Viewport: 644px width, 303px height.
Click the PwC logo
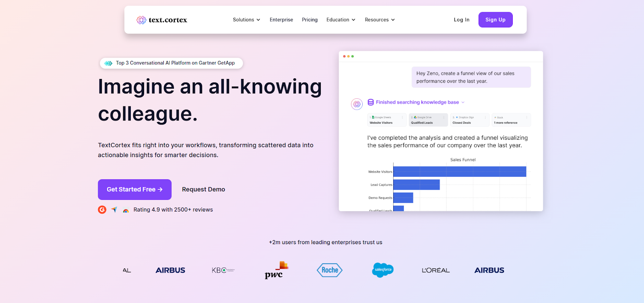click(277, 270)
